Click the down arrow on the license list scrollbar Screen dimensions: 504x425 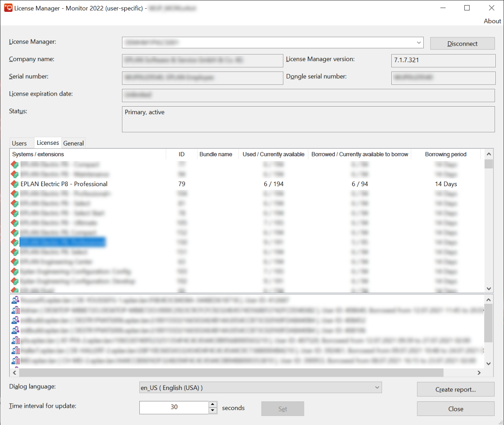488,288
